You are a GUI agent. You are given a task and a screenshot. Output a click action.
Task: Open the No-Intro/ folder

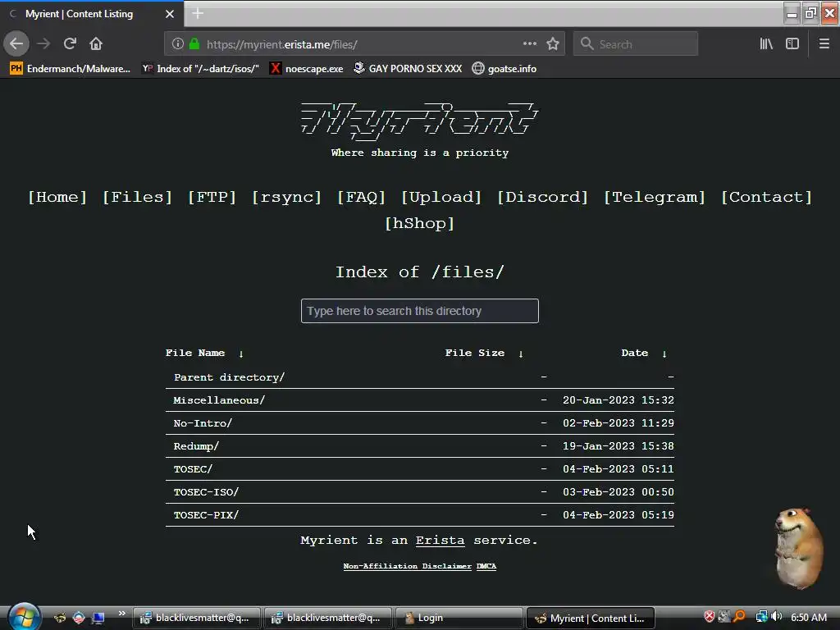(x=203, y=423)
